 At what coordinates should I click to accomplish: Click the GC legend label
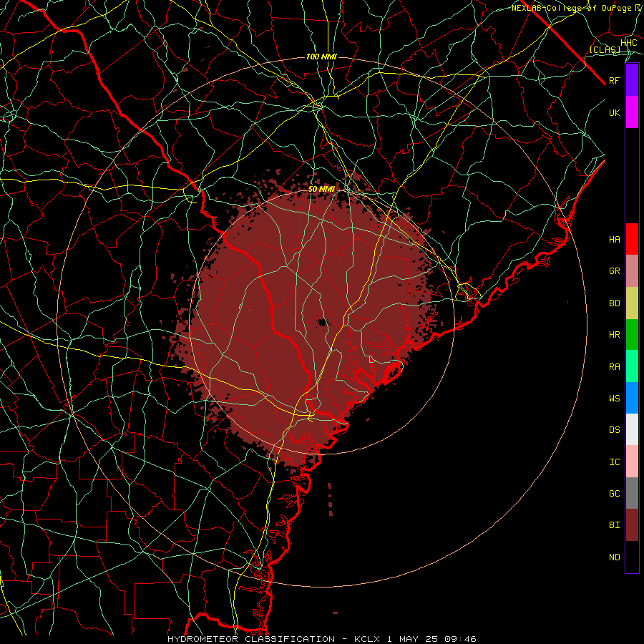(614, 494)
